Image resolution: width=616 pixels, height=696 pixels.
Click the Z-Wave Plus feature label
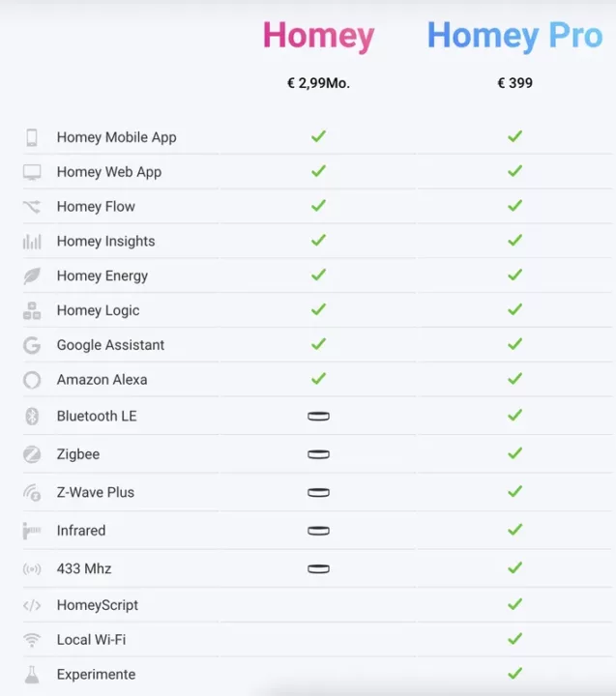[x=95, y=492]
